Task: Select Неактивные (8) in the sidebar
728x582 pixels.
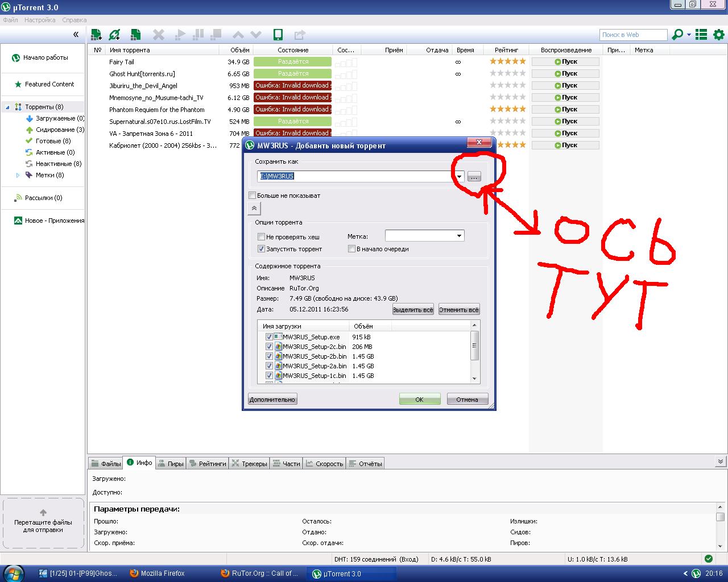Action: pos(53,164)
